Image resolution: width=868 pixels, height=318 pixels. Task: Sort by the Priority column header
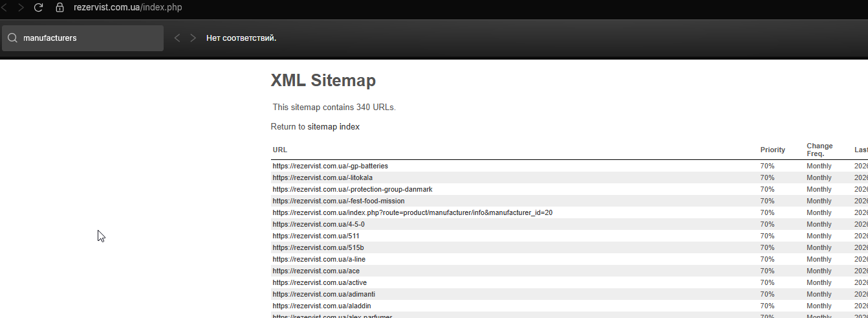tap(772, 150)
